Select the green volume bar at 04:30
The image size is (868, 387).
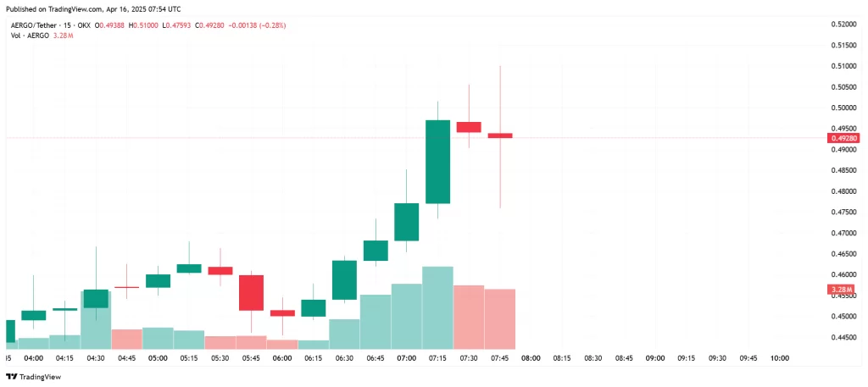point(96,320)
